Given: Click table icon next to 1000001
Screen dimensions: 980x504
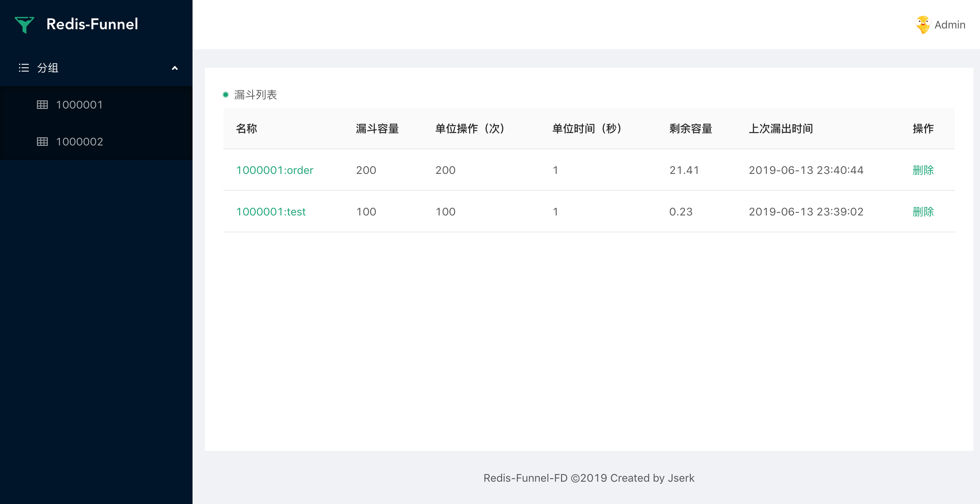Looking at the screenshot, I should [x=42, y=105].
